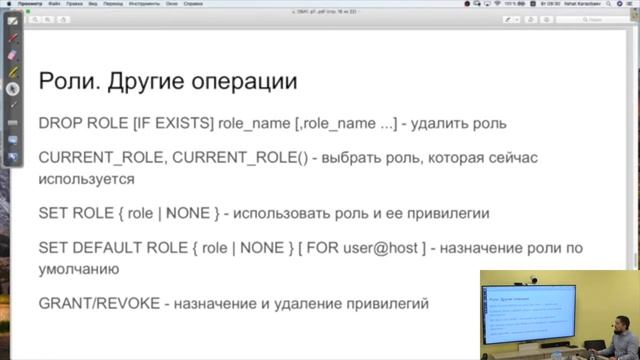
Task: Click the 'SET DEFAULT ROLE' line
Action: point(311,258)
